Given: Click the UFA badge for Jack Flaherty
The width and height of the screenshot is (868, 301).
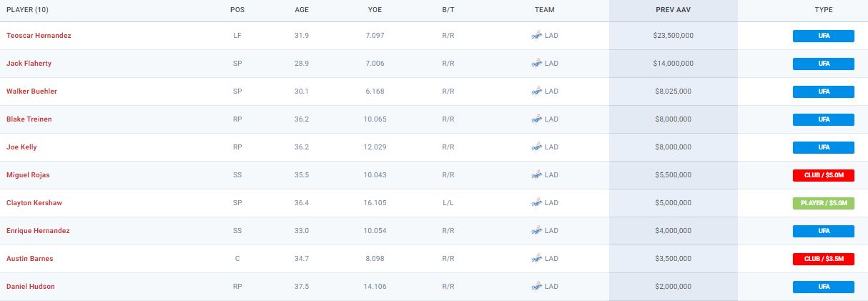Looking at the screenshot, I should click(824, 64).
